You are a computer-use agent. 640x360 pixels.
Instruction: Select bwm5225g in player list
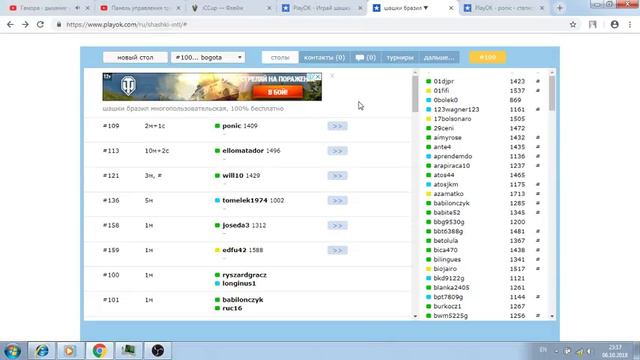pyautogui.click(x=450, y=316)
